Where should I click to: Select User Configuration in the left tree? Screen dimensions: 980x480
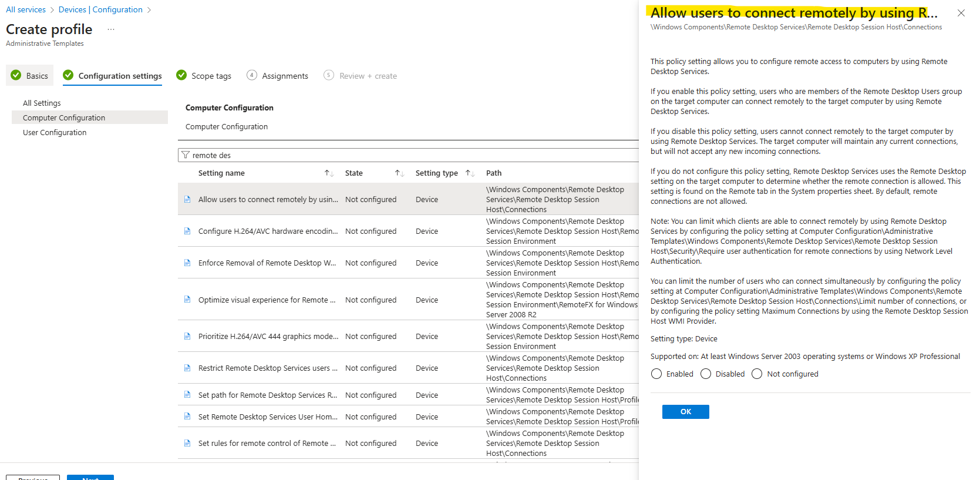tap(55, 132)
